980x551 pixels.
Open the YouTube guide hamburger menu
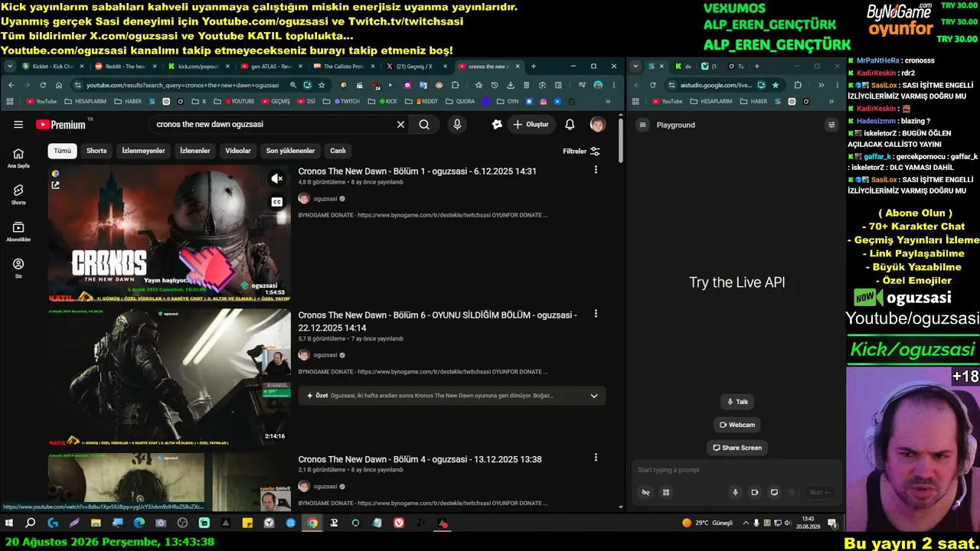(x=18, y=125)
